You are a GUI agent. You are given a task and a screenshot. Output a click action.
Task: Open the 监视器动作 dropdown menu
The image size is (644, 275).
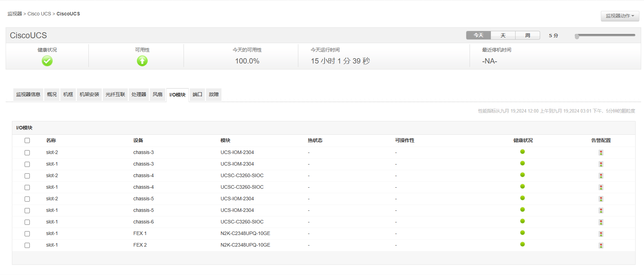(619, 16)
